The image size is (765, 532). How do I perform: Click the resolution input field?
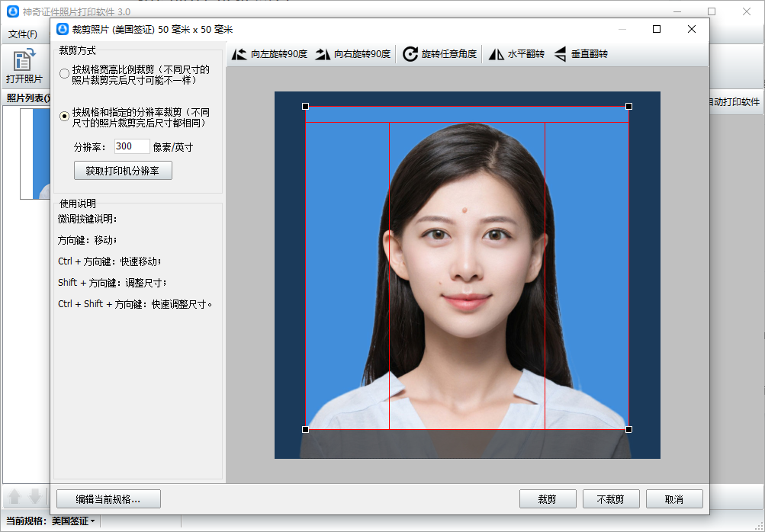point(131,146)
